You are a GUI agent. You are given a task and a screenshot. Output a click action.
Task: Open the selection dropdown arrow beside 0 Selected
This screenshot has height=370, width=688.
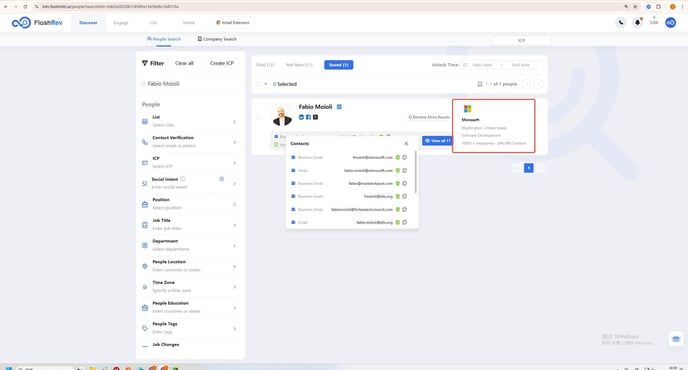click(x=265, y=84)
